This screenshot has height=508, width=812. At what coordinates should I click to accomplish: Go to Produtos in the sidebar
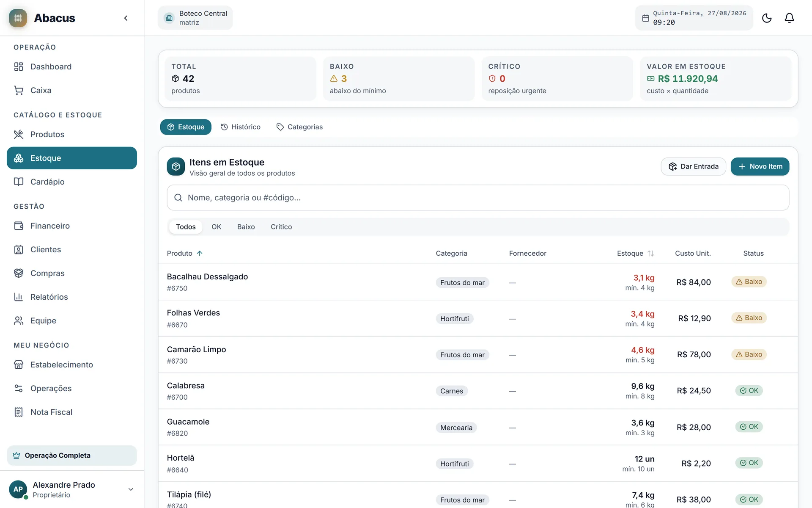[x=72, y=134]
